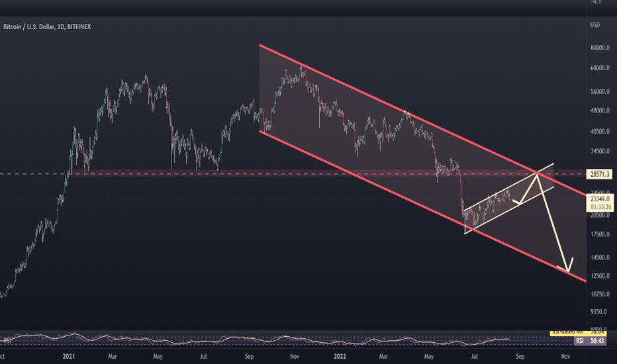Click the 20500.0 price axis label

pyautogui.click(x=600, y=215)
